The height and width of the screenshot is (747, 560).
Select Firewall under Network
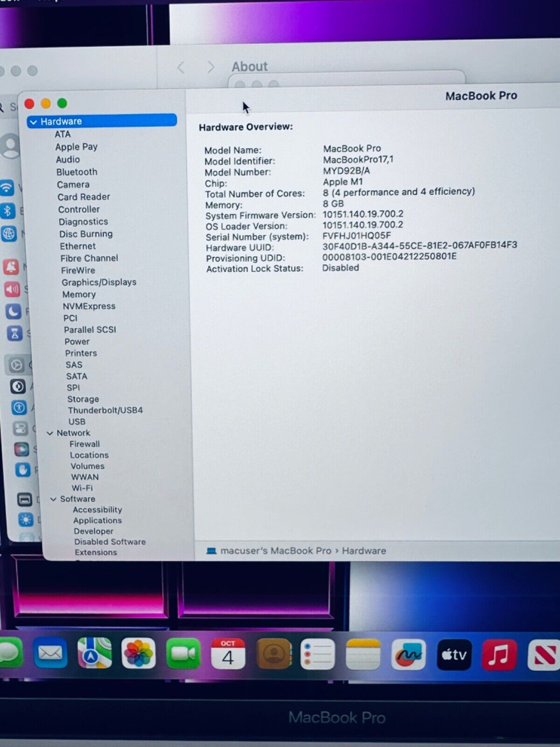[84, 444]
